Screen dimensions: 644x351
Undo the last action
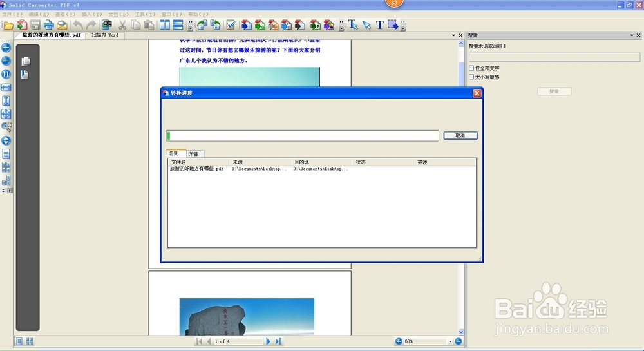click(78, 25)
